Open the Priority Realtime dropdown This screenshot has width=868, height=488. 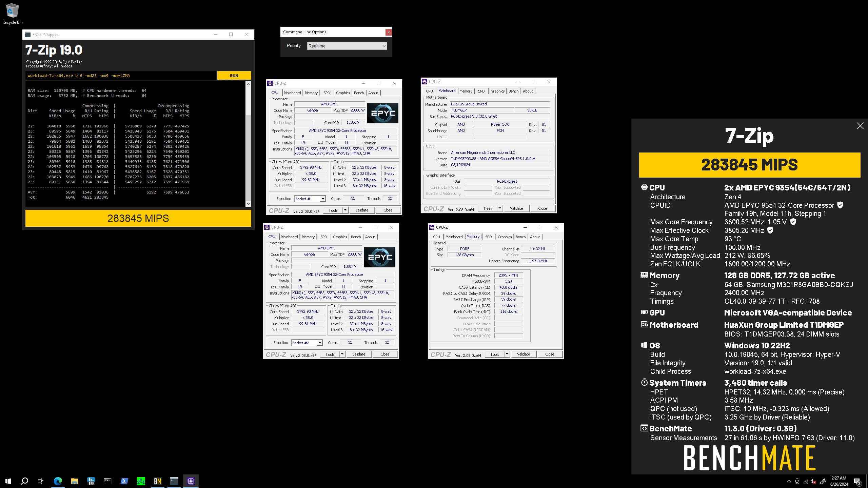click(347, 46)
